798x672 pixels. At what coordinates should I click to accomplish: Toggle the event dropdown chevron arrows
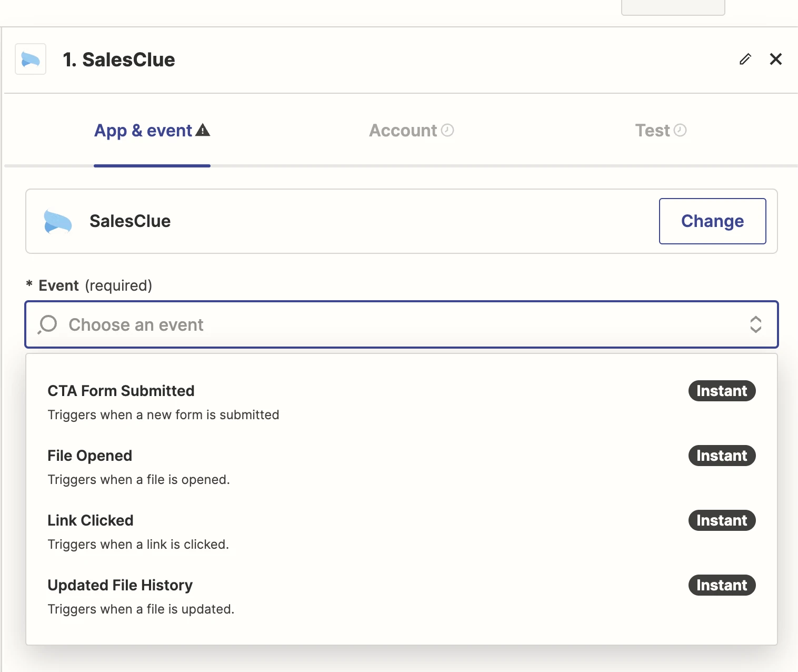pos(756,324)
